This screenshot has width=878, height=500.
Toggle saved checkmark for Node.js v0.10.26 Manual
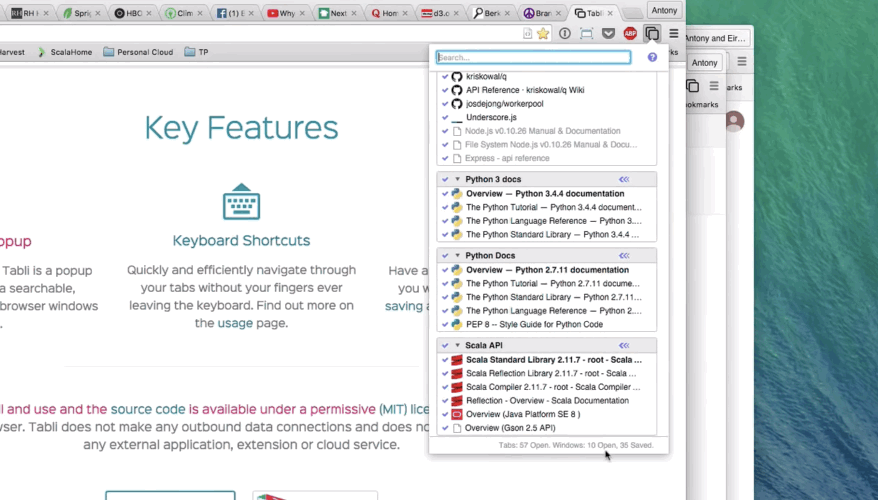tap(445, 131)
